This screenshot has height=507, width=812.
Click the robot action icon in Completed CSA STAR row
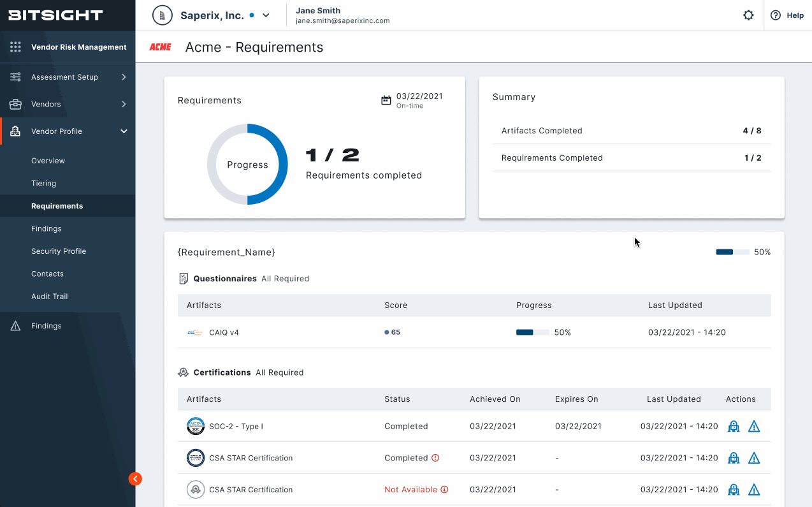coord(734,458)
